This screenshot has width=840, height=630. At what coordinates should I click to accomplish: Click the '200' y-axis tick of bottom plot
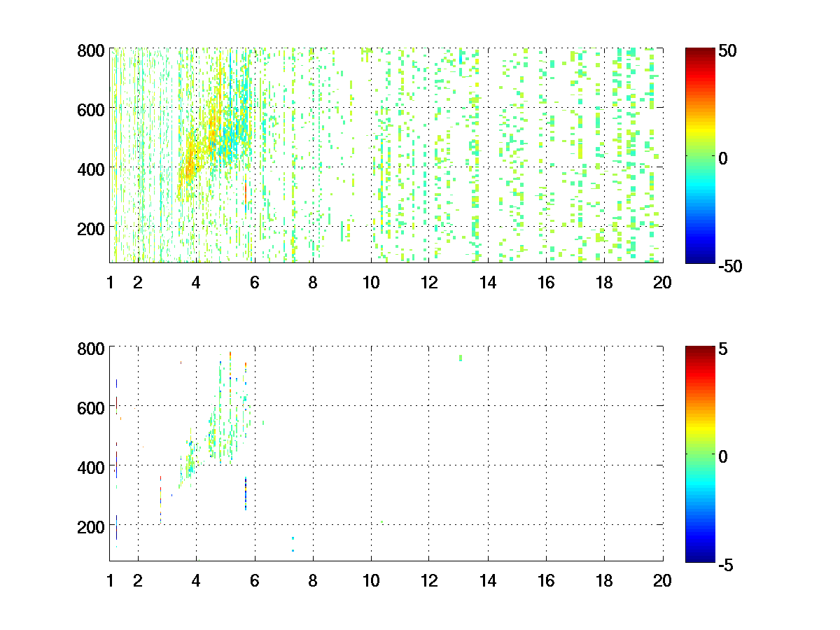click(91, 526)
